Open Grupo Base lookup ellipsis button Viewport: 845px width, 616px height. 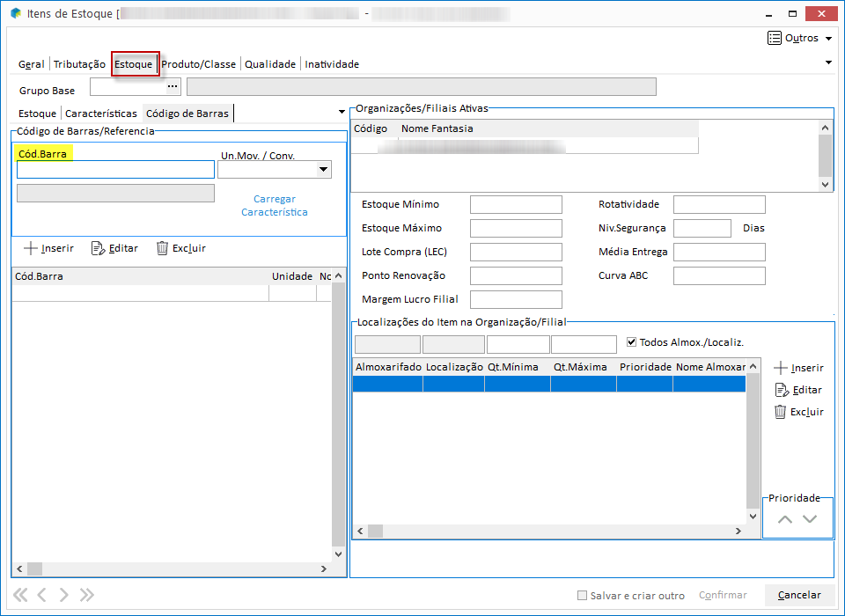point(173,86)
